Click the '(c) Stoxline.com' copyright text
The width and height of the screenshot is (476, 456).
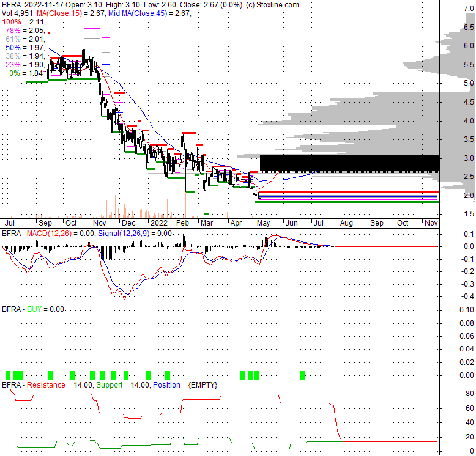[x=272, y=5]
